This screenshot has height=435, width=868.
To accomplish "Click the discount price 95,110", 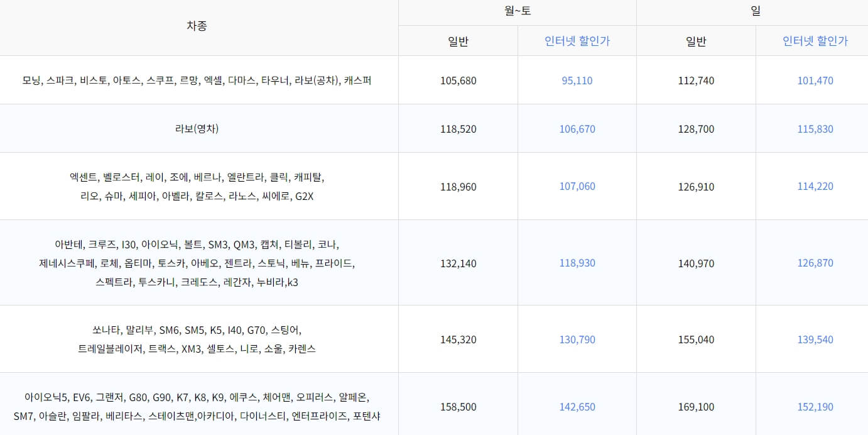I will (577, 80).
